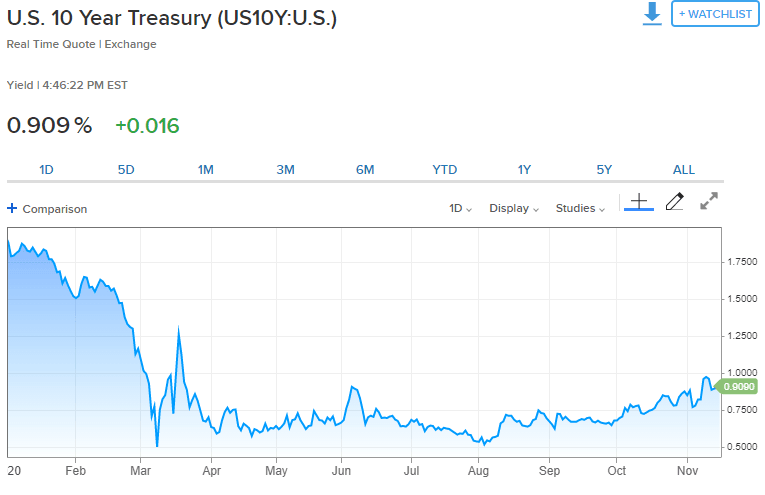Select the 1D range tab
This screenshot has height=495, width=765.
tap(46, 170)
